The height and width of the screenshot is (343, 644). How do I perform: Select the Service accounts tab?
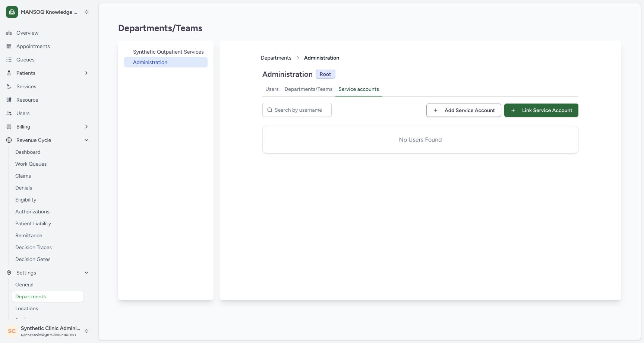pos(359,89)
